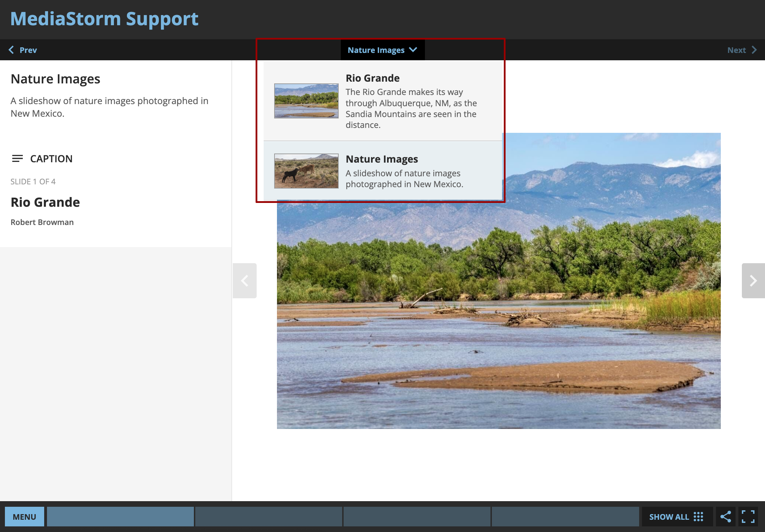Enter fullscreen mode via bottom-right icon

(748, 517)
